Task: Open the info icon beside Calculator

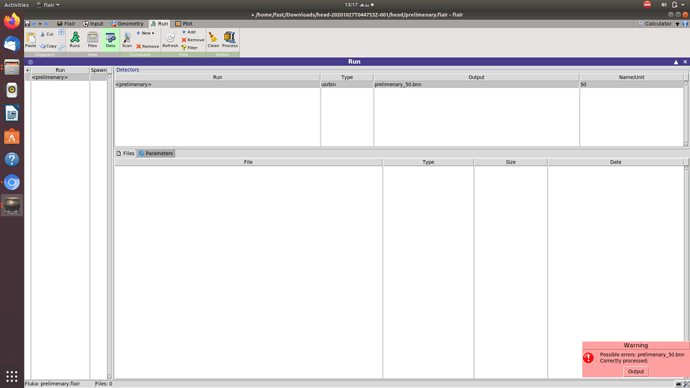Action: pos(685,24)
